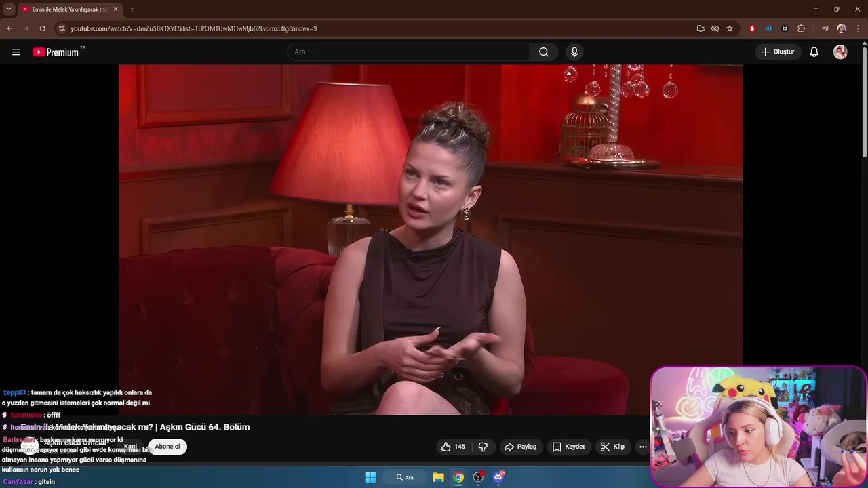Screen dimensions: 868x488
Task: Open the red hand ad-blocker extension
Action: [x=752, y=28]
